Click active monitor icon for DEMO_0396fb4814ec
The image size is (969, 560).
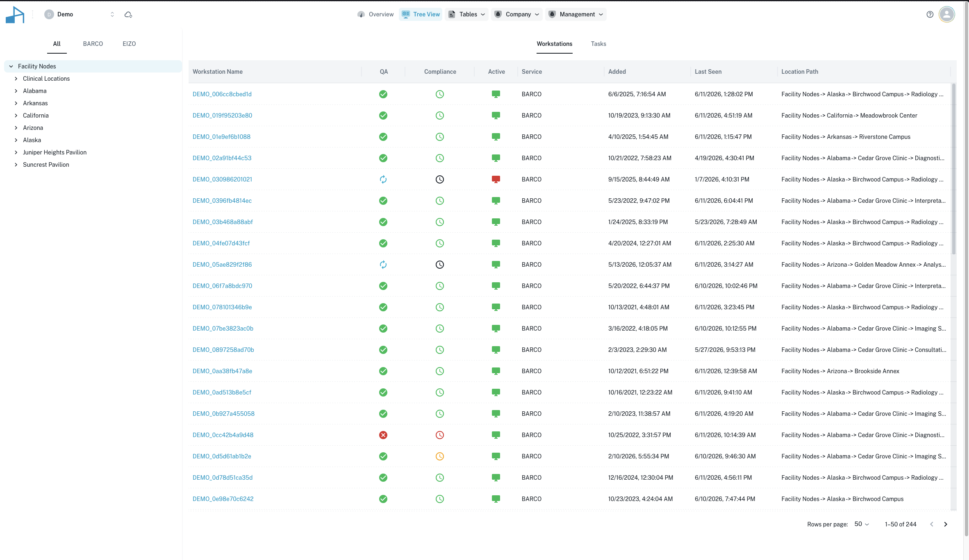pos(496,201)
